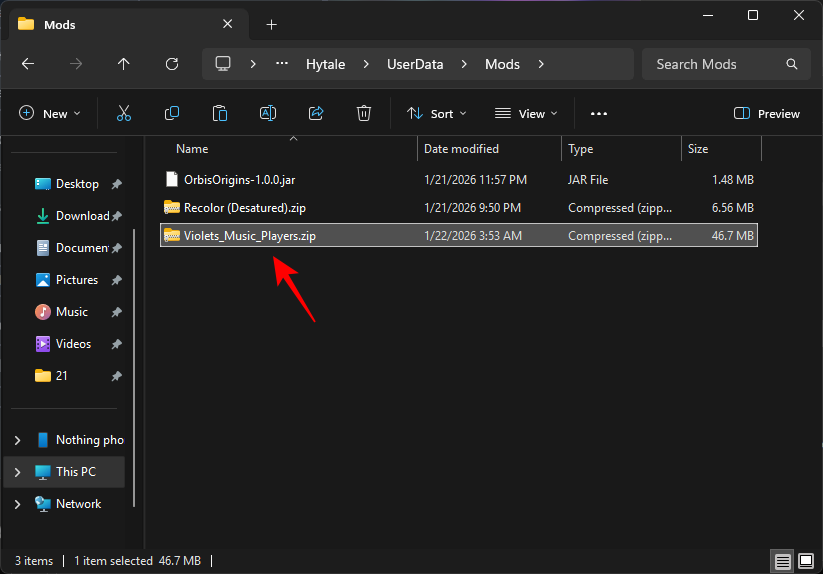Toggle the Preview pane
823x574 pixels.
pos(767,114)
